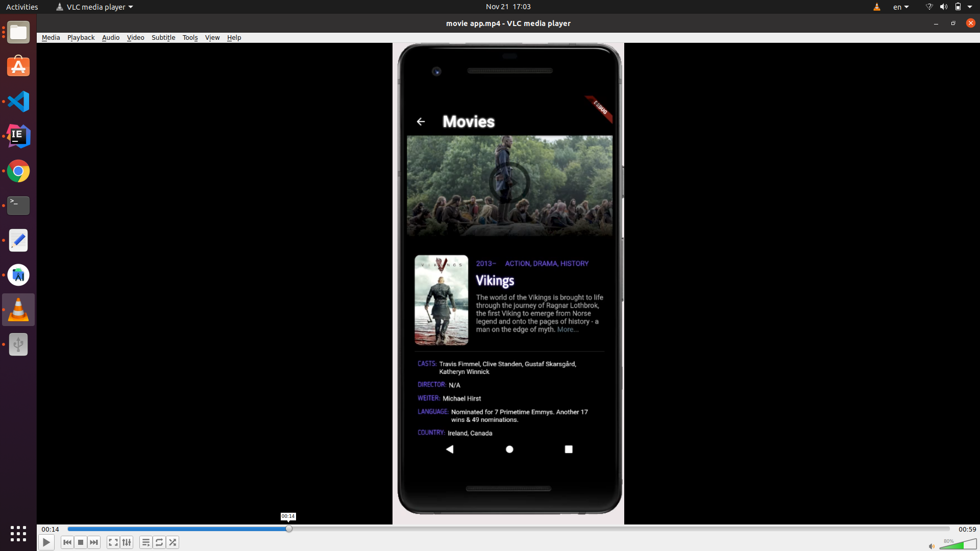Click the previous media button
This screenshot has width=980, height=551.
pos(67,542)
